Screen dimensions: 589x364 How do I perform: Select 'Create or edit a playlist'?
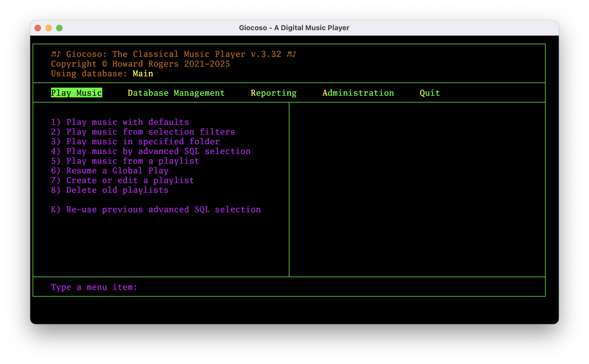click(122, 180)
